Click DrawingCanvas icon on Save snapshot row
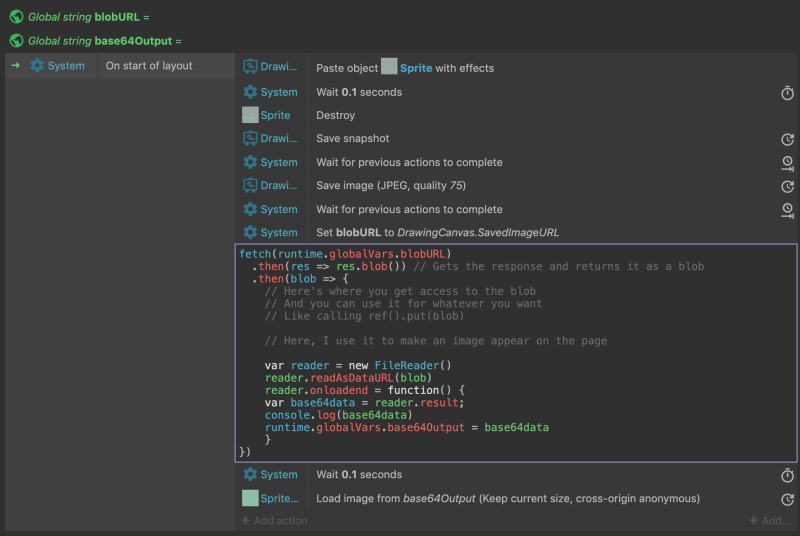 [x=250, y=138]
